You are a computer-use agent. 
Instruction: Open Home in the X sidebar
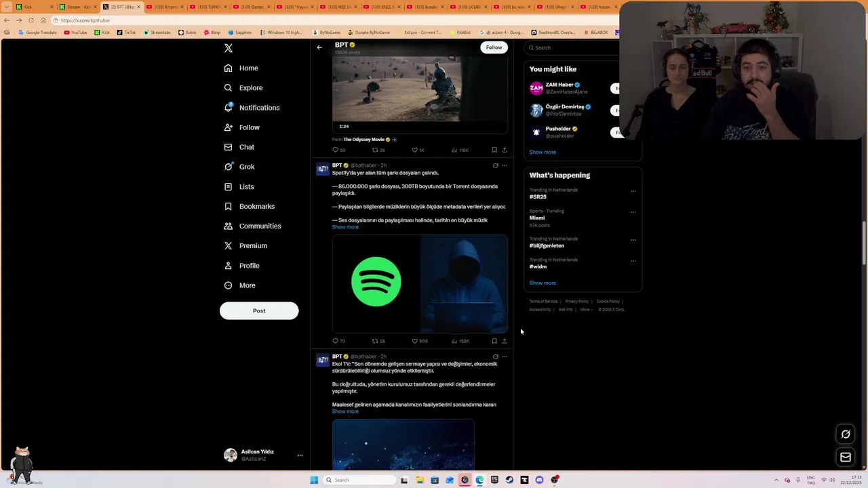241,68
